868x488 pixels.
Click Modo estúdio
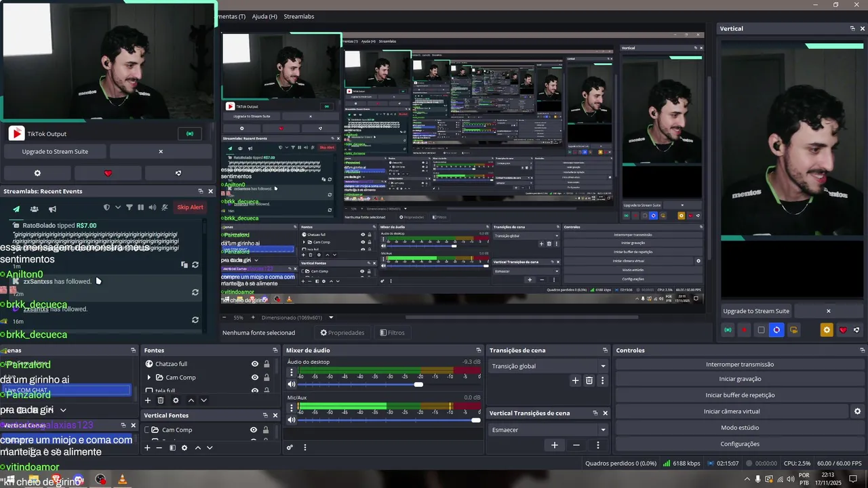740,428
